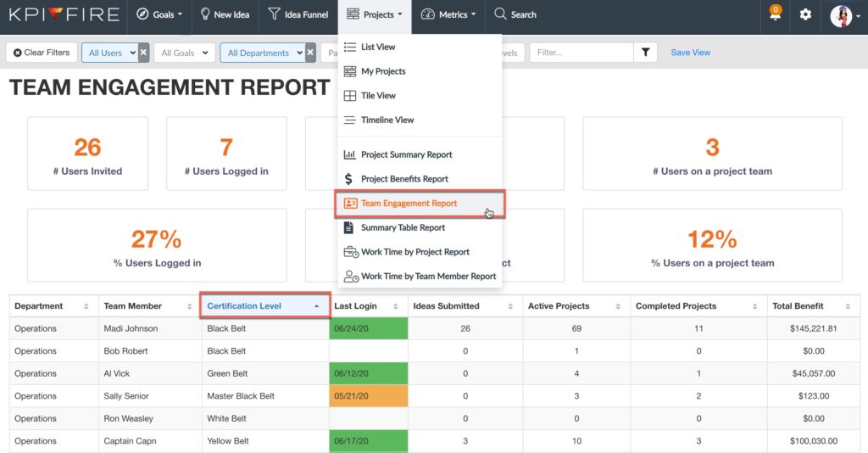Sort table by Last Login column

pos(369,306)
